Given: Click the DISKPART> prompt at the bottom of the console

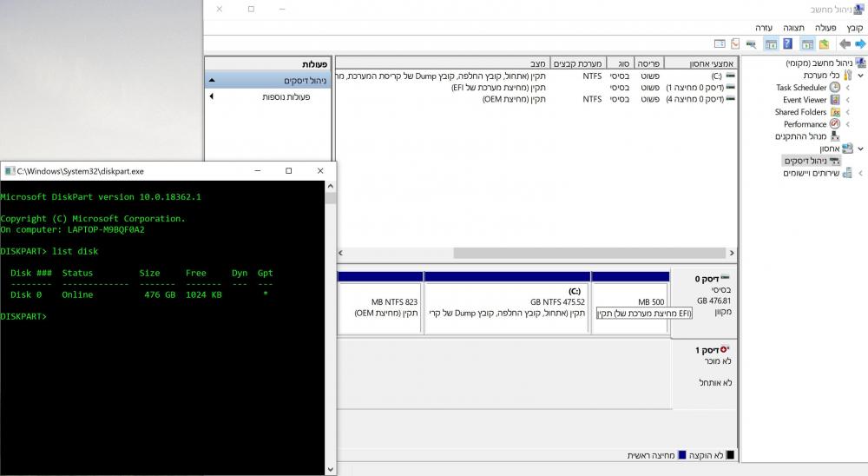Looking at the screenshot, I should (x=23, y=316).
